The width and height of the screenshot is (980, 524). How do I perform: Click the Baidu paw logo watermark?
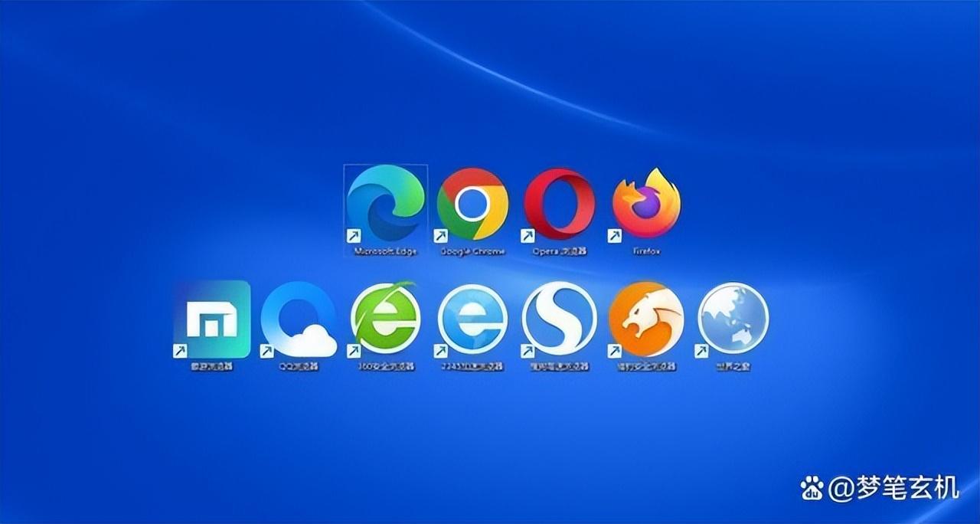[812, 487]
